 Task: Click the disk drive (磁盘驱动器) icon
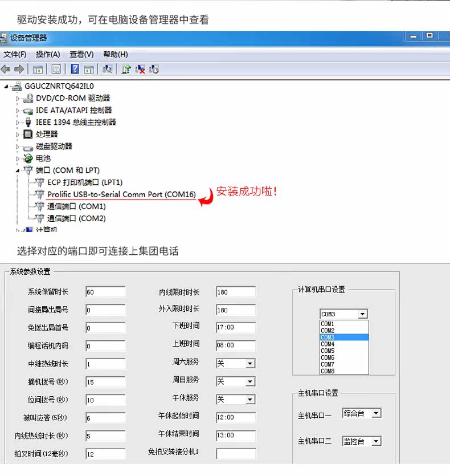click(28, 148)
